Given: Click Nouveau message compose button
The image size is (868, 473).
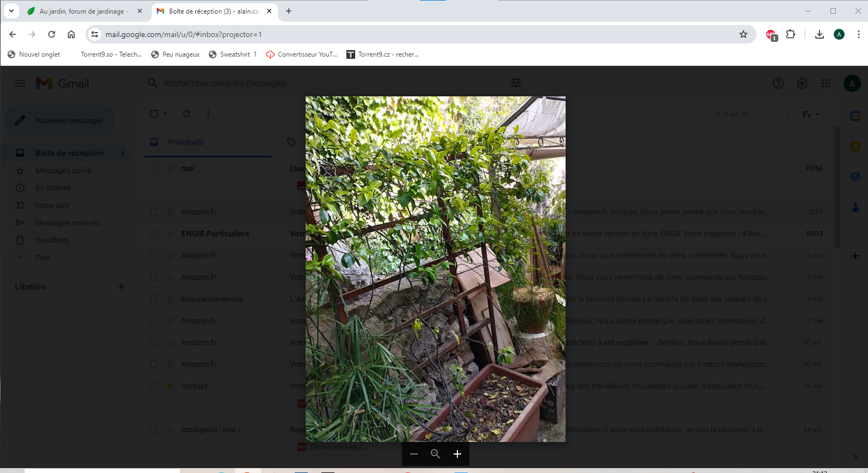Looking at the screenshot, I should click(x=60, y=120).
